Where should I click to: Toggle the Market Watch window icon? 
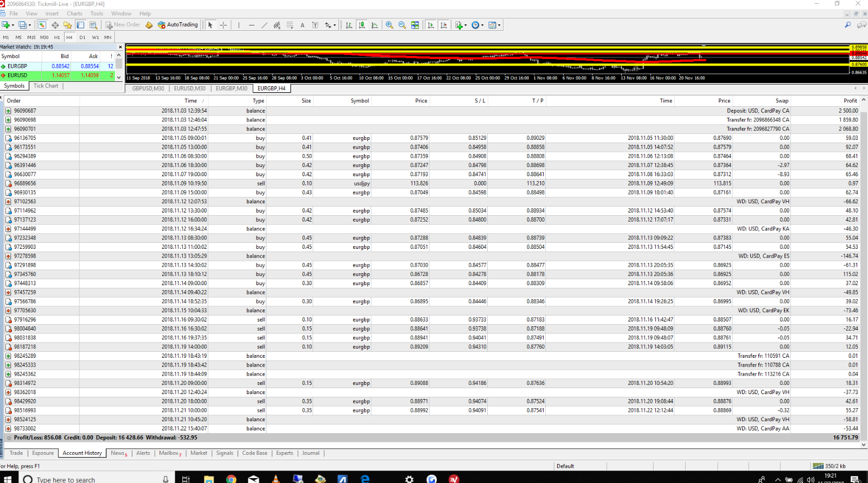click(42, 25)
